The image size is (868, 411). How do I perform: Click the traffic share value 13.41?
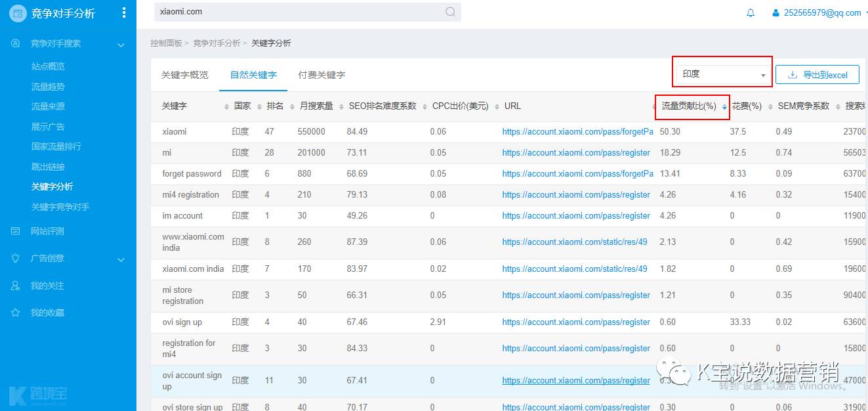(x=669, y=173)
